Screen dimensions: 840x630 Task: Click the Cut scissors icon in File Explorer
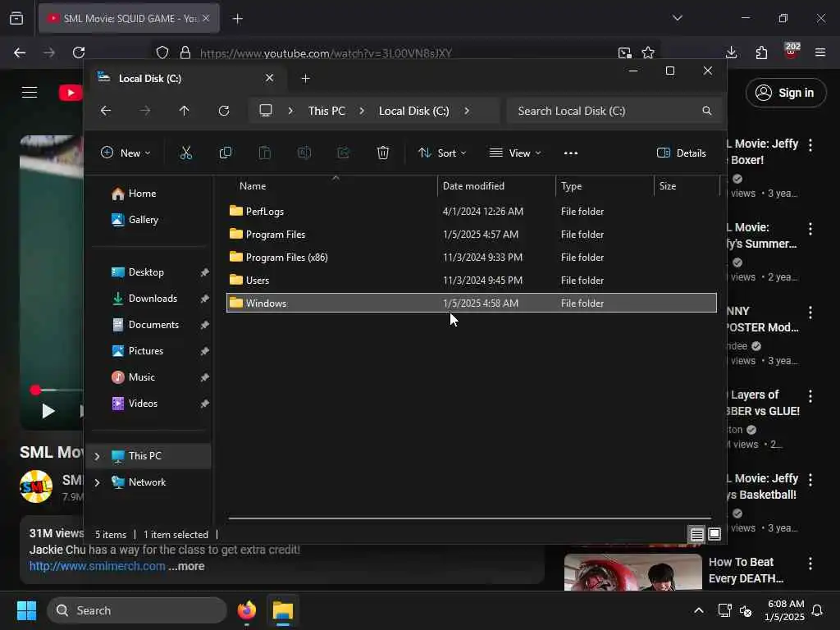(186, 153)
